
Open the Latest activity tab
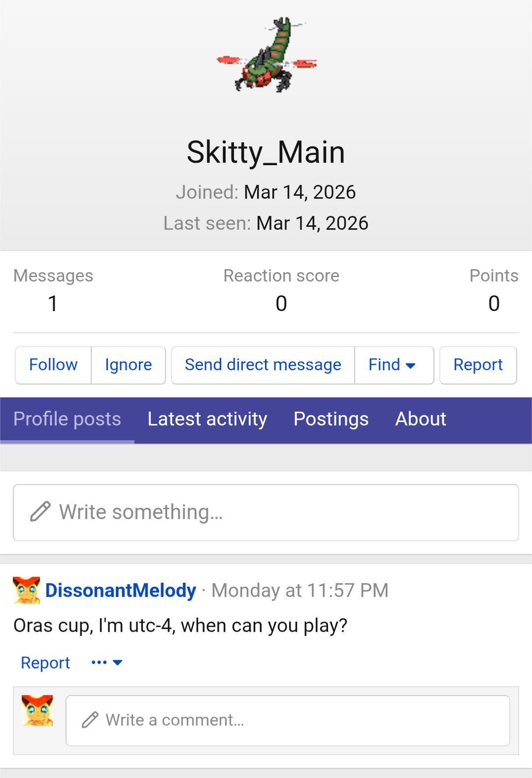pos(207,420)
